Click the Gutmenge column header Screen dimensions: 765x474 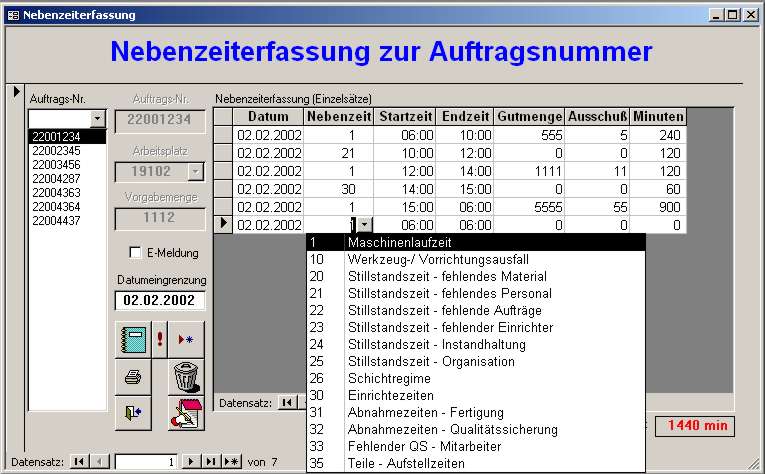pyautogui.click(x=529, y=117)
